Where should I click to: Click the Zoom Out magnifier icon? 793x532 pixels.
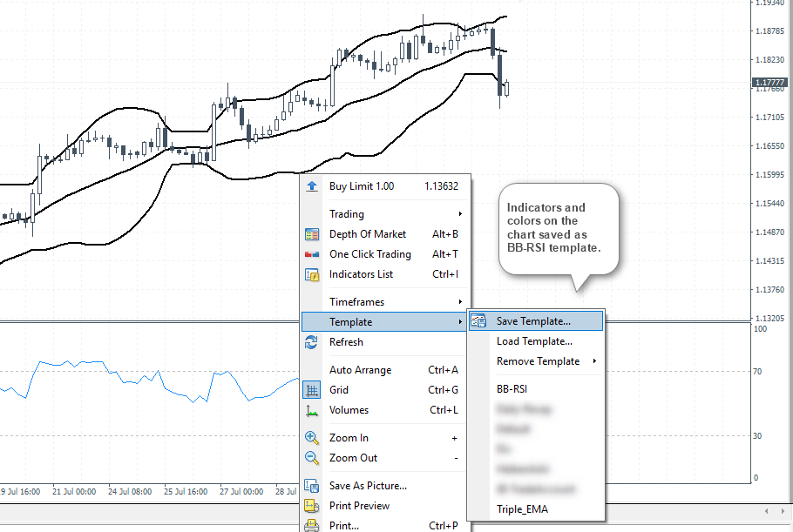pos(312,458)
